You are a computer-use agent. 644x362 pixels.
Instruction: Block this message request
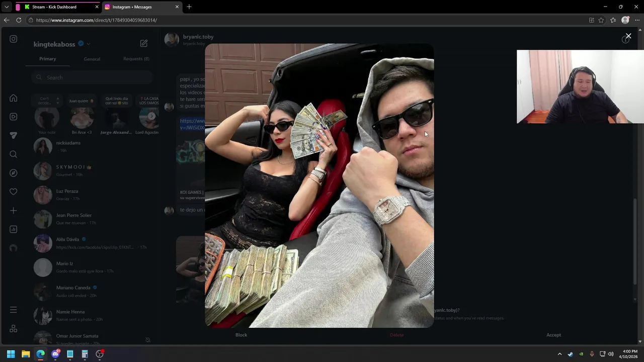241,335
